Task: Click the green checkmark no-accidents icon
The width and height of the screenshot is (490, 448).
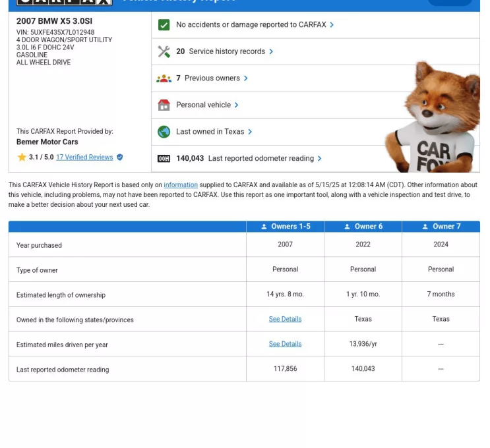Action: pyautogui.click(x=164, y=25)
